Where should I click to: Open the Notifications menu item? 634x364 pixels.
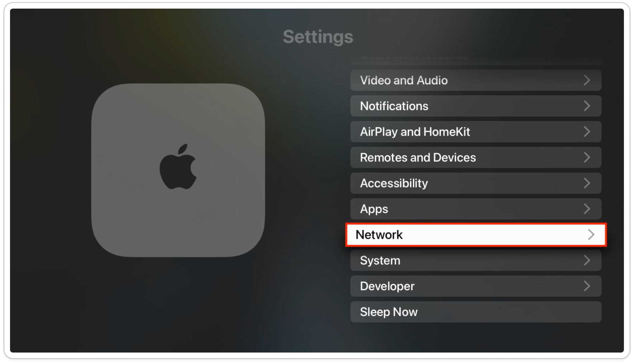pos(476,106)
